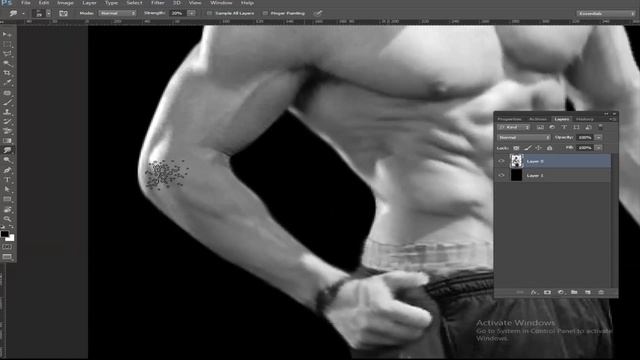Filter layers by shape
Image resolution: width=640 pixels, height=360 pixels.
click(x=576, y=127)
